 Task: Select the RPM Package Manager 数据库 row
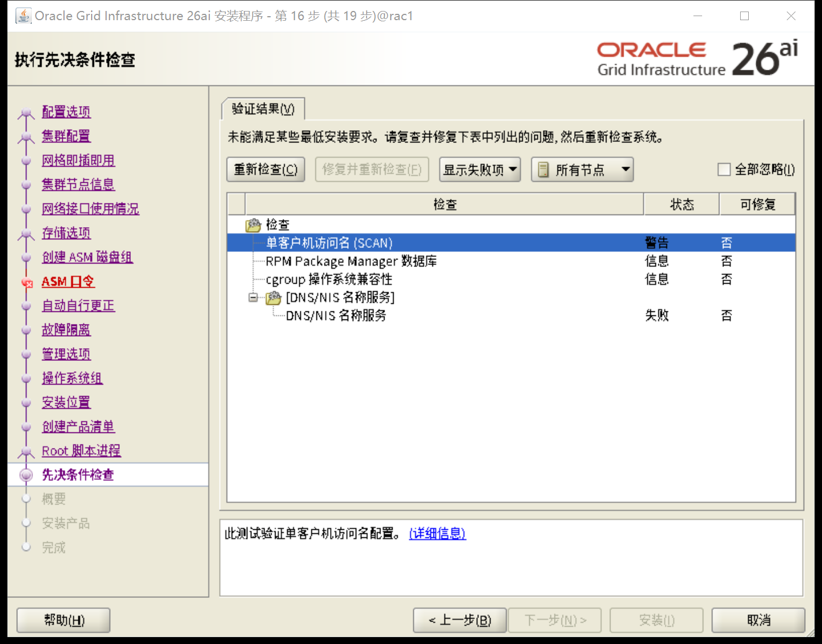[x=511, y=261]
